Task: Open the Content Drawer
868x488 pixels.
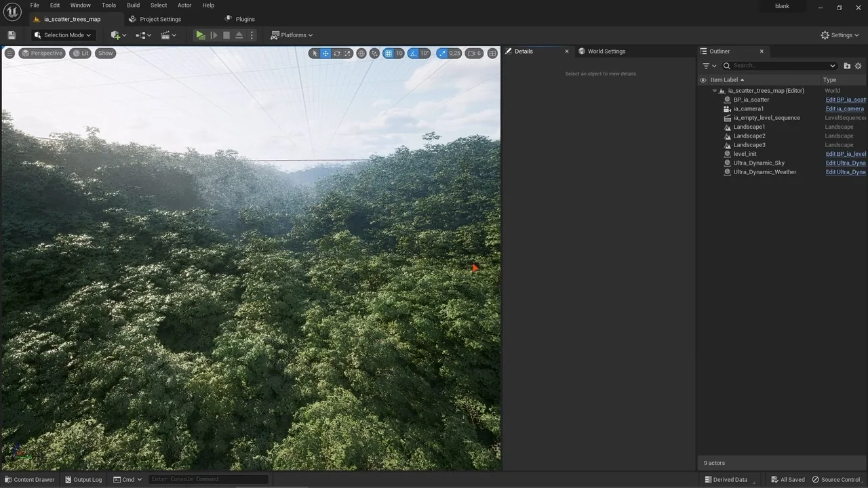Action: click(x=29, y=479)
